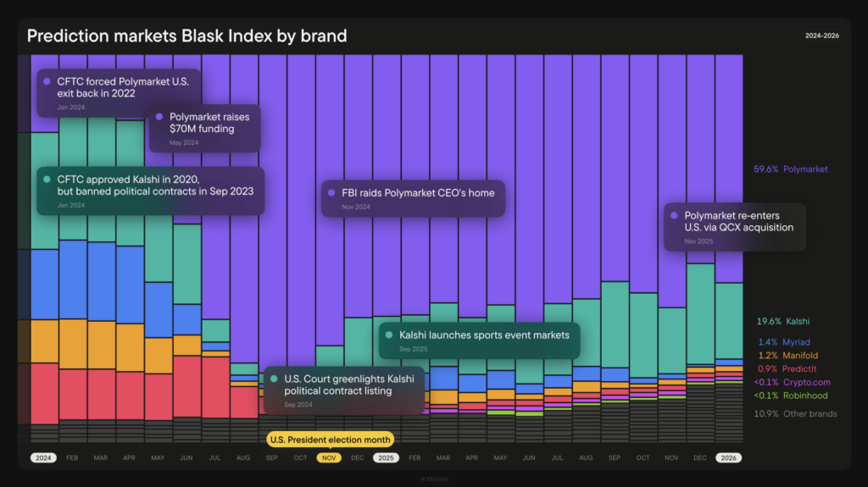Select the Other brands legend entry
868x487 pixels.
point(795,414)
